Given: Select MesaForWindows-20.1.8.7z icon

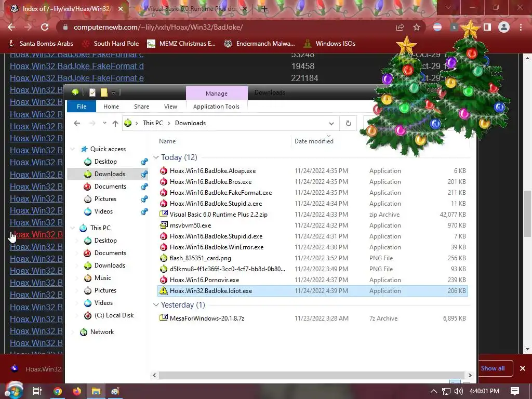Looking at the screenshot, I should point(164,318).
